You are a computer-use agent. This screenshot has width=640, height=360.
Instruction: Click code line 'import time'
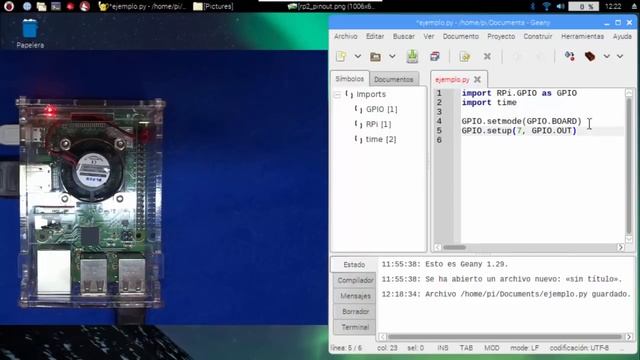click(489, 102)
